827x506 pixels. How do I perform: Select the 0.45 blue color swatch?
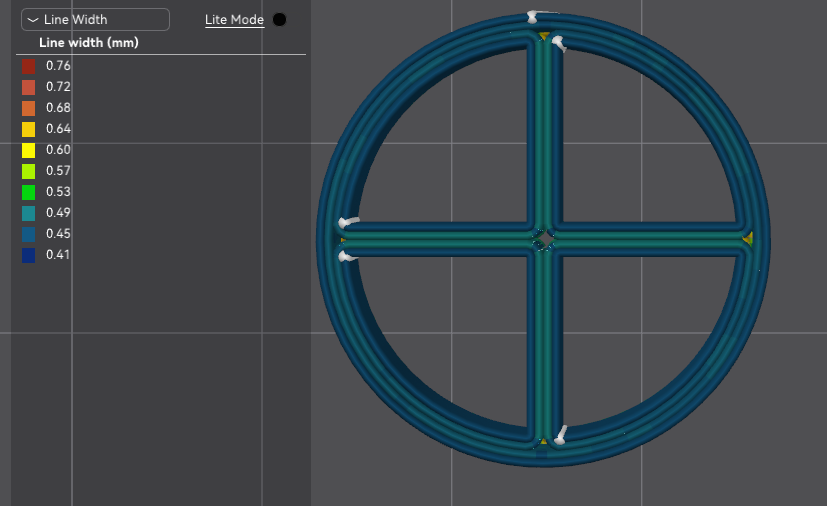(28, 234)
